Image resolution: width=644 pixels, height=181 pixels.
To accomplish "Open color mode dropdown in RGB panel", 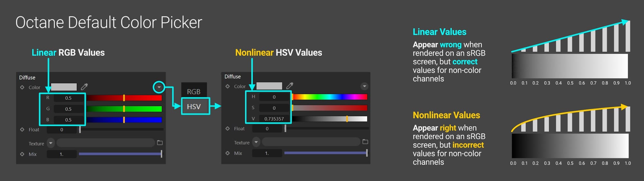I will coord(159,87).
